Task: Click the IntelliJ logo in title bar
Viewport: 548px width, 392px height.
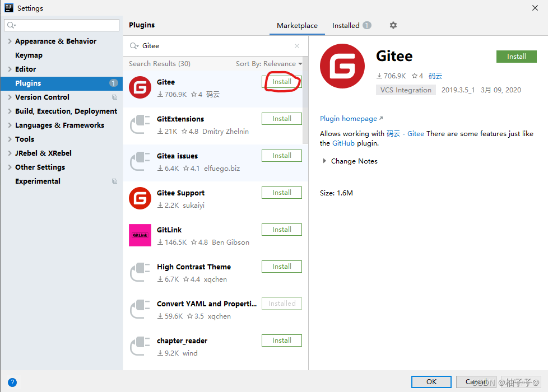Action: [x=9, y=8]
